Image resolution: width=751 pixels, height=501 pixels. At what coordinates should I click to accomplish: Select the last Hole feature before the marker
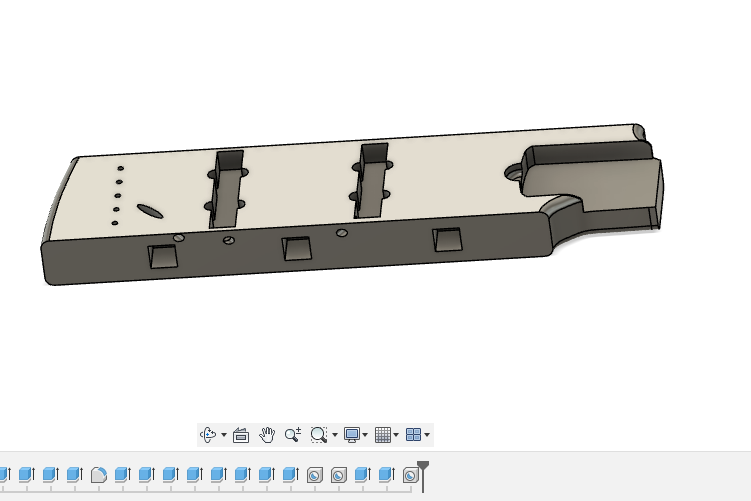pyautogui.click(x=410, y=475)
